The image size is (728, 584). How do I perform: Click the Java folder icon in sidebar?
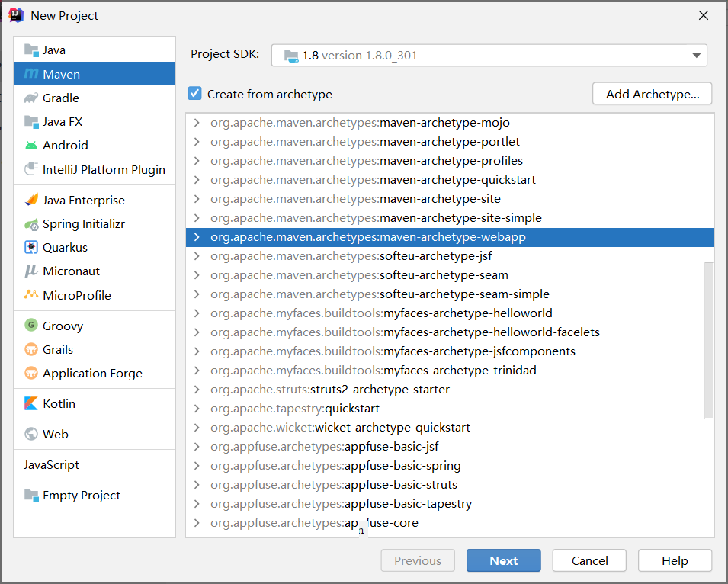coord(31,50)
